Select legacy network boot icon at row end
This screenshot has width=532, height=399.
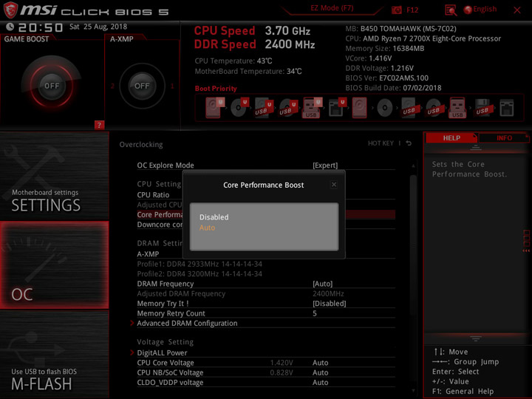coord(507,108)
